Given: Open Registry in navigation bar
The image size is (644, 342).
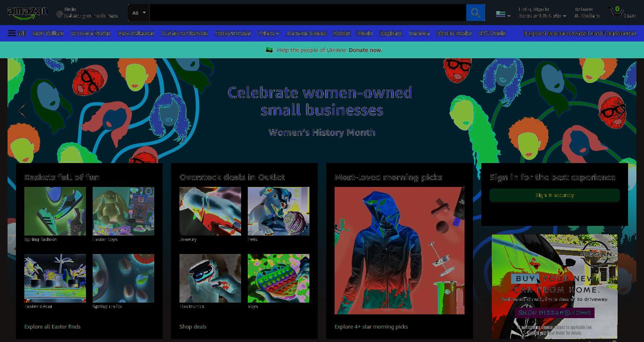Looking at the screenshot, I should tap(391, 33).
